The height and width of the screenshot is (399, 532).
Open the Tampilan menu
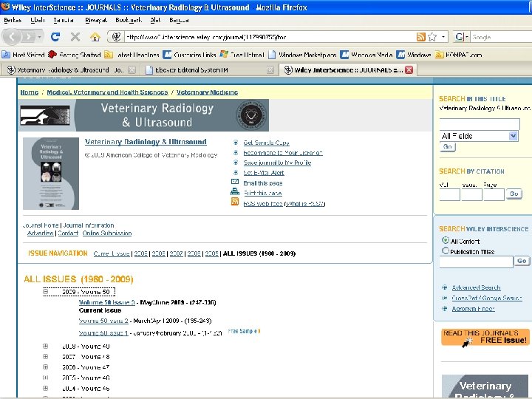click(64, 20)
